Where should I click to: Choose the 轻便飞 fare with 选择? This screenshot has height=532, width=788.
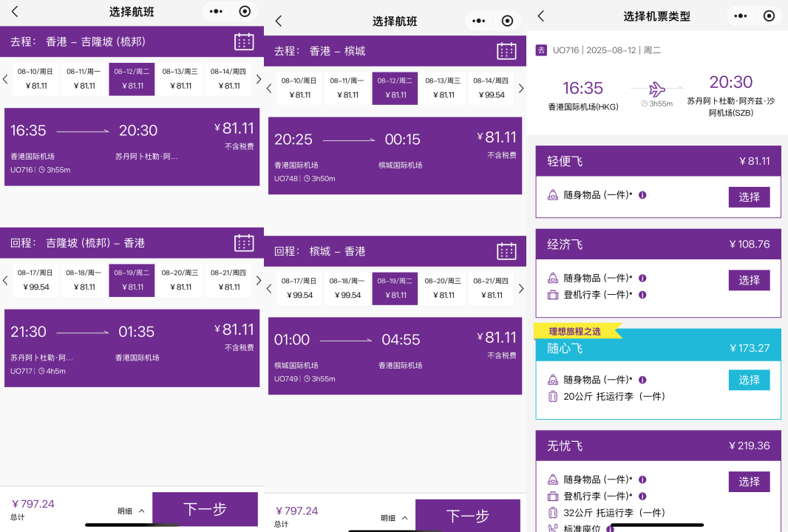750,197
